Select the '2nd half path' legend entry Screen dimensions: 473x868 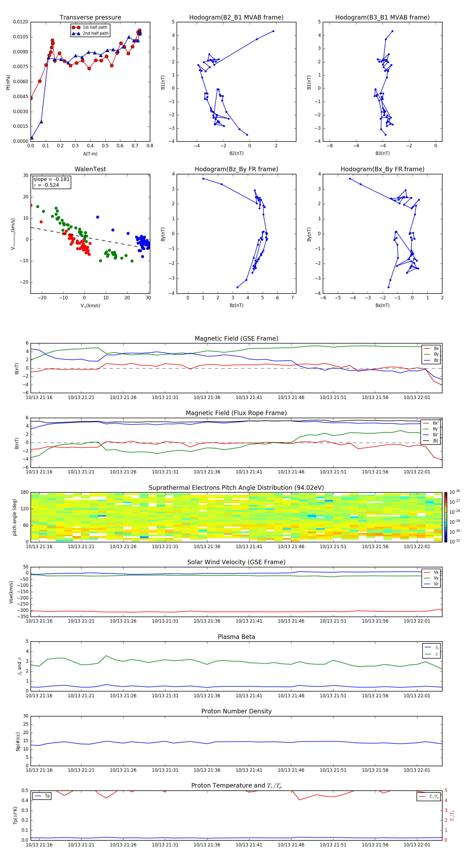click(90, 33)
